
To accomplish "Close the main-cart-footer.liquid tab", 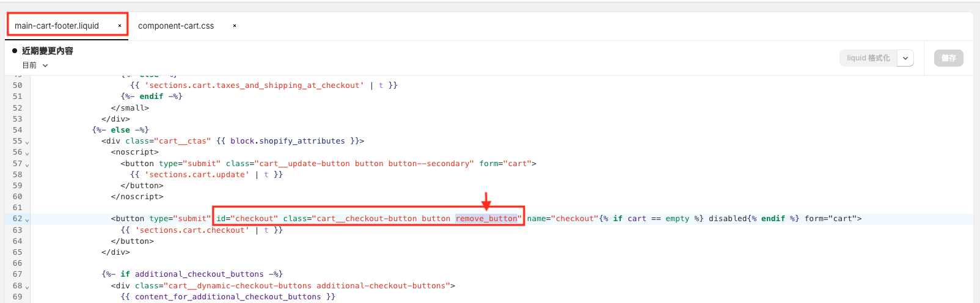I will click(x=120, y=26).
